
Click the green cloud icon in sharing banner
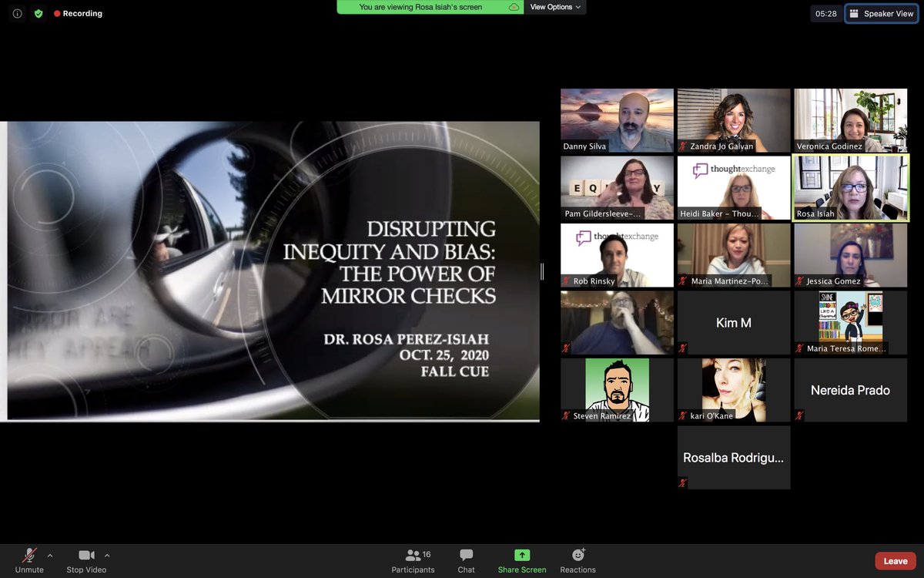coord(514,7)
